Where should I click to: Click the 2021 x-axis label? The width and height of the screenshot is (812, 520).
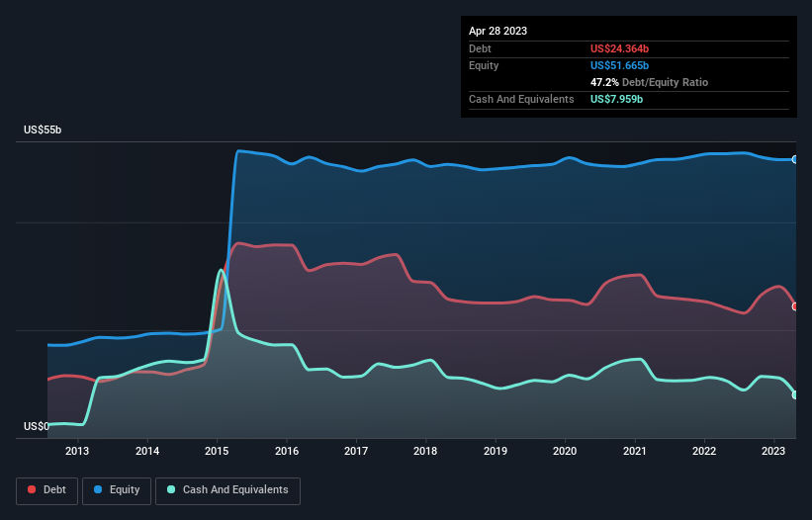click(x=634, y=451)
